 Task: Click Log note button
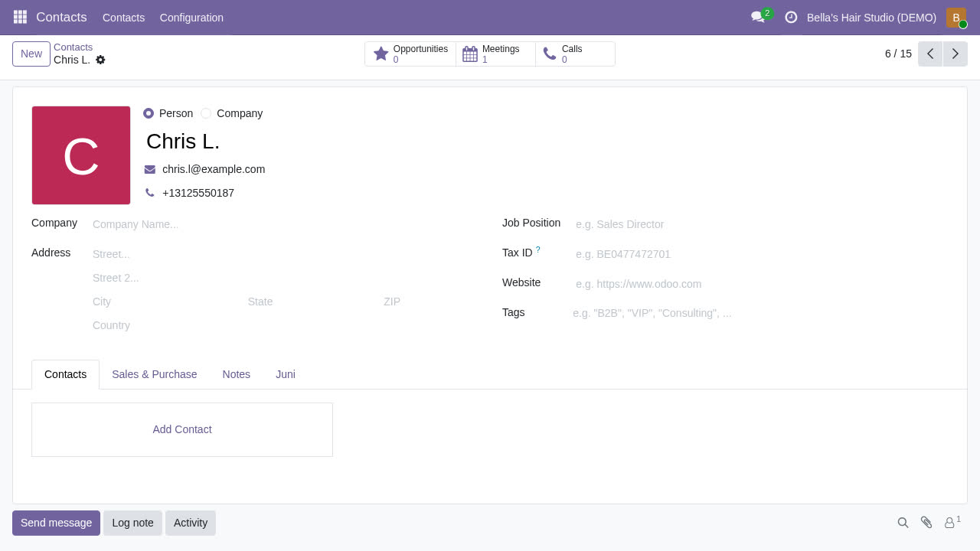[132, 523]
